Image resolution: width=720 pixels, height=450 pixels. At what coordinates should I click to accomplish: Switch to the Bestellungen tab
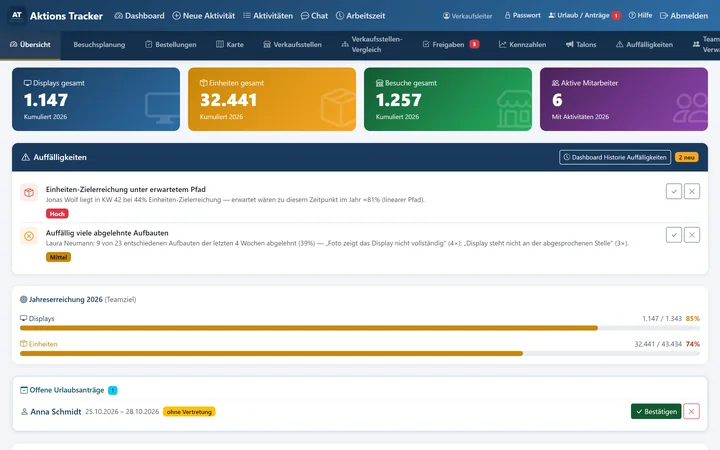pyautogui.click(x=171, y=45)
